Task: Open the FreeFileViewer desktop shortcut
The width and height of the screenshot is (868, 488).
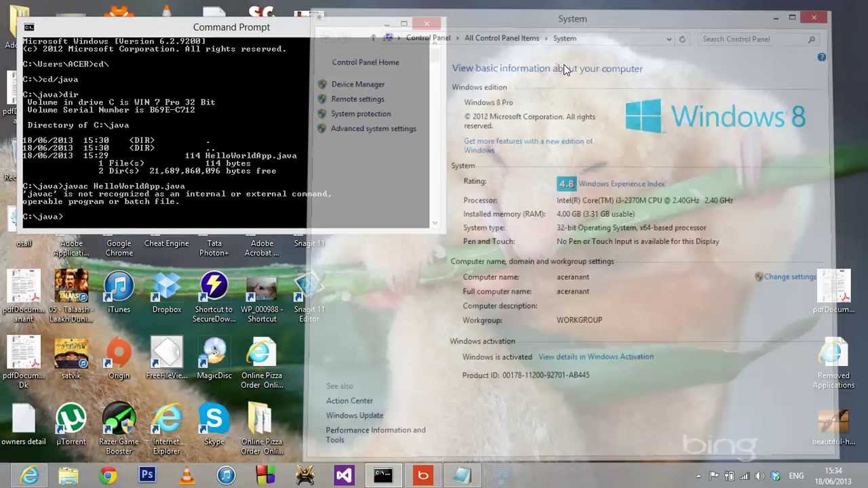Action: click(x=167, y=358)
